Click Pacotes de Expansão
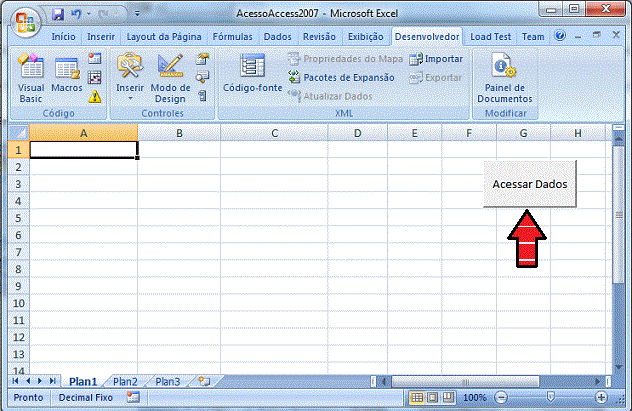This screenshot has width=632, height=411. click(341, 77)
